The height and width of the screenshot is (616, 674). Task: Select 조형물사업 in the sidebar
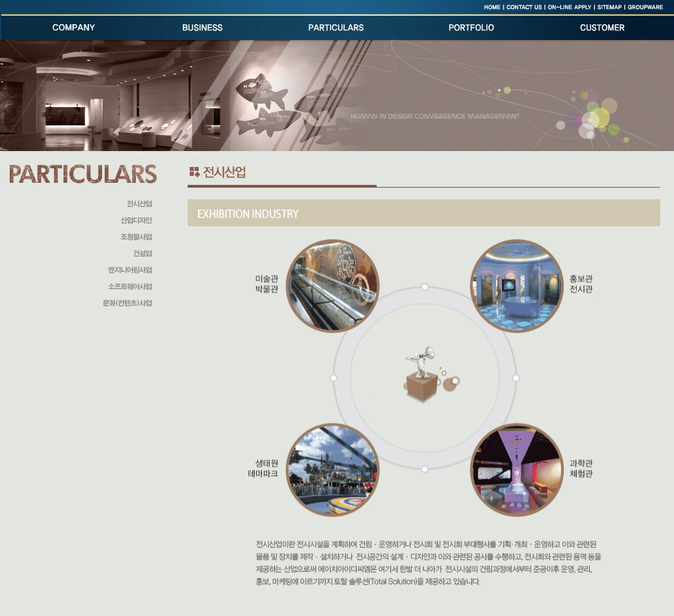(x=137, y=237)
